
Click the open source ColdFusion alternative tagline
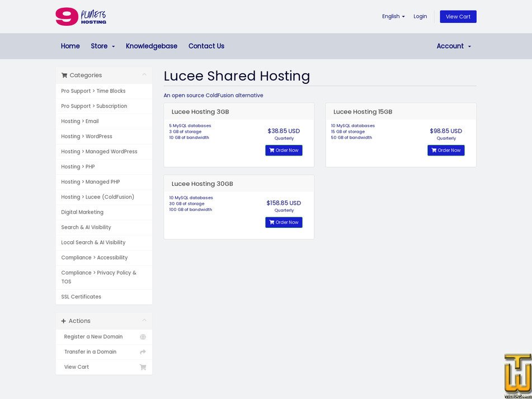(x=213, y=95)
